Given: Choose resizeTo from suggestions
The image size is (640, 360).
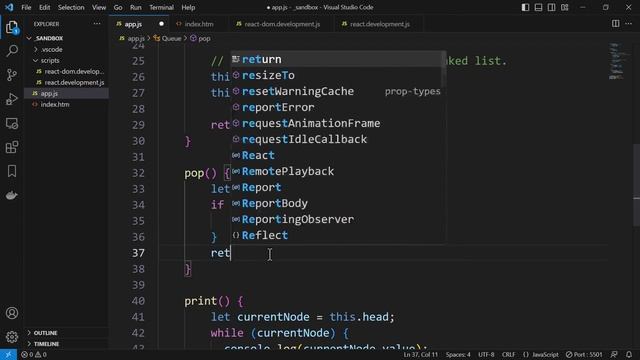Looking at the screenshot, I should [338, 76].
